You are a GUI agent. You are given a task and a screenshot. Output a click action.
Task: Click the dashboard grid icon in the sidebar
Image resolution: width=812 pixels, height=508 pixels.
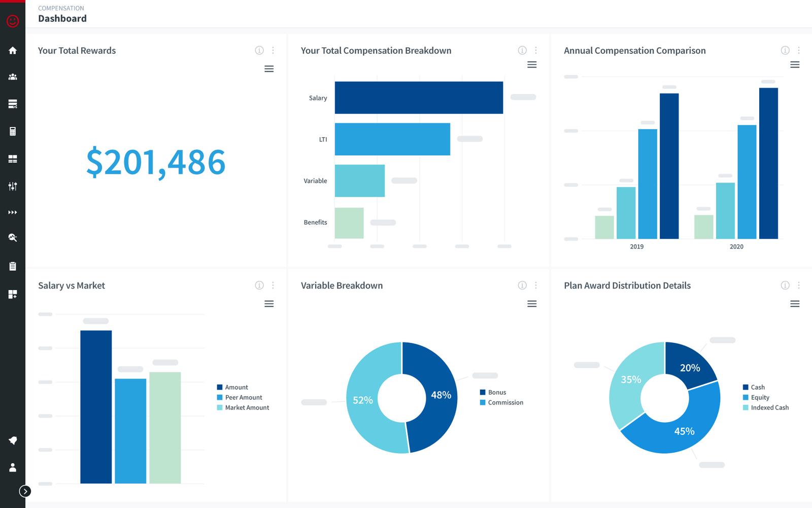(13, 158)
